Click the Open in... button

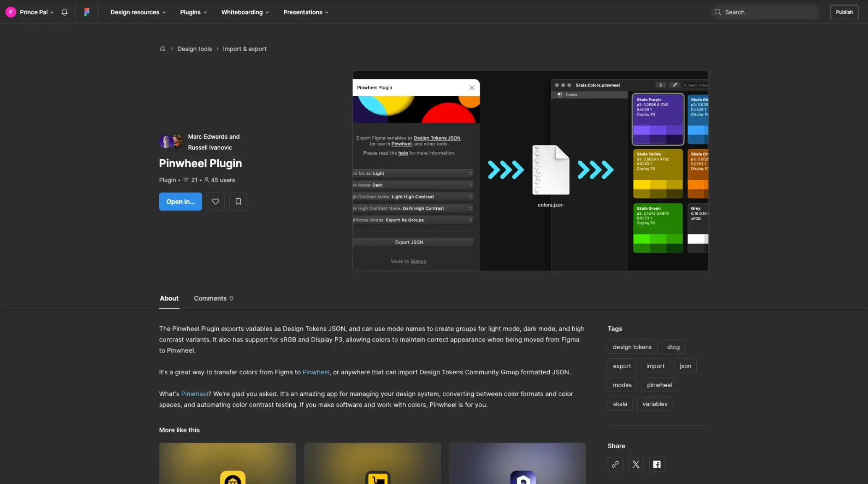181,202
